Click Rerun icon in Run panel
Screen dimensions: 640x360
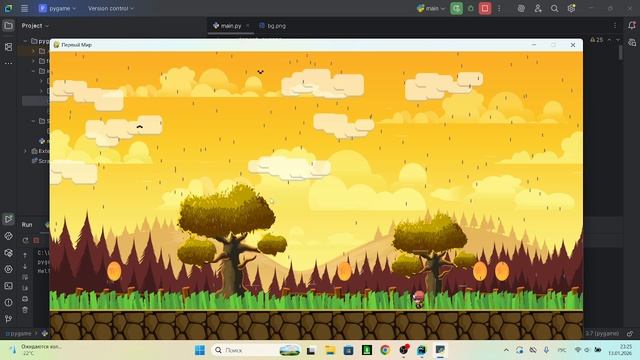[x=25, y=240]
